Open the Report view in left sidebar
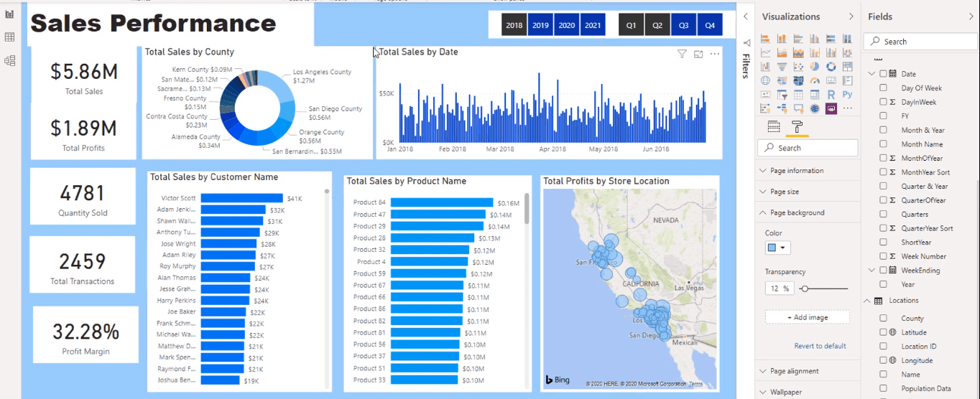 pos(10,14)
